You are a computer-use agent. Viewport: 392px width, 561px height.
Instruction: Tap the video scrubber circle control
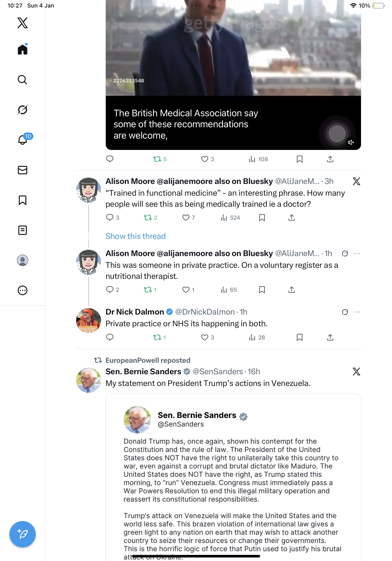(x=337, y=134)
